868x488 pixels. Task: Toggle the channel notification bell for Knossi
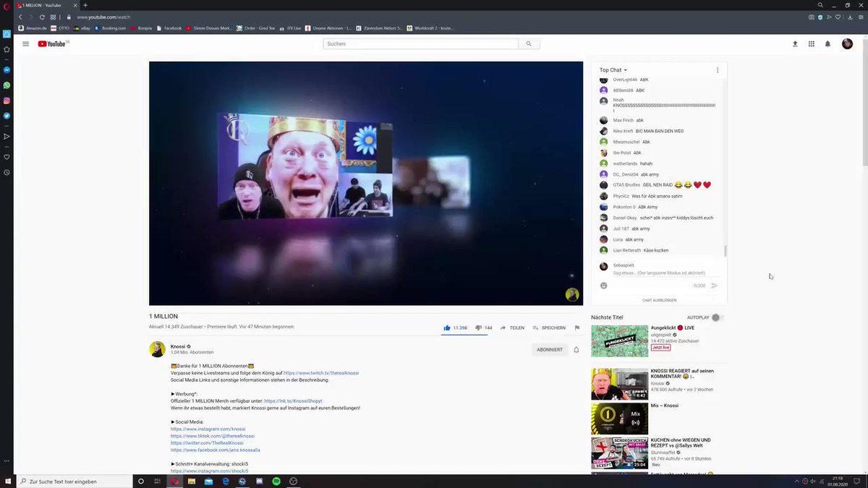point(576,350)
